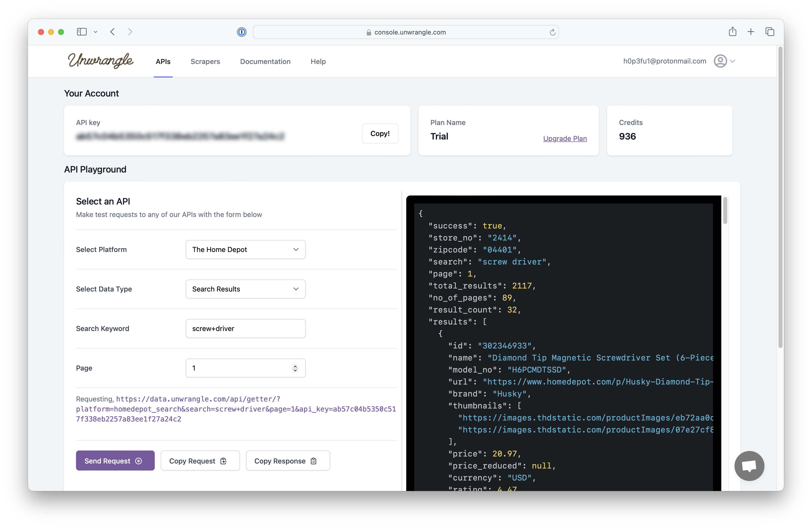Click the Trial plan name
The image size is (812, 528).
(439, 136)
